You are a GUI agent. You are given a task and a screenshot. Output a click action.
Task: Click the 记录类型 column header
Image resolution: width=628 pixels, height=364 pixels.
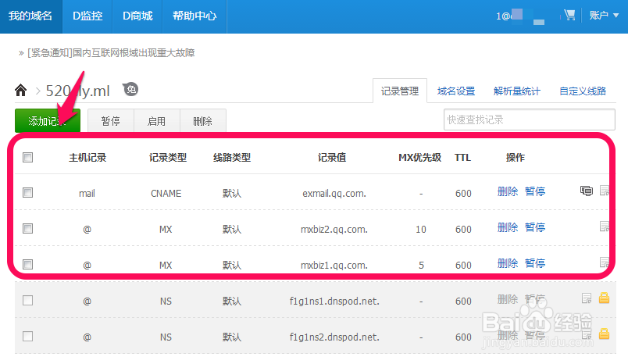click(168, 157)
